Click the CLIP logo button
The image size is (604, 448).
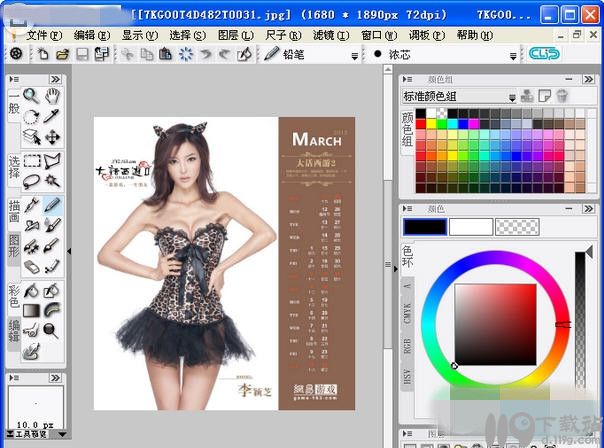tap(544, 54)
